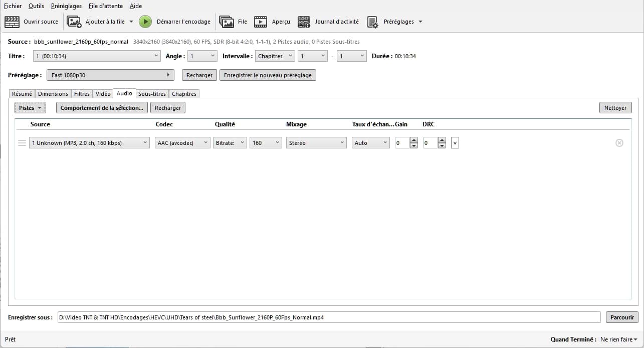Image resolution: width=644 pixels, height=348 pixels.
Task: Expand the Titre selection dropdown
Action: (97, 56)
